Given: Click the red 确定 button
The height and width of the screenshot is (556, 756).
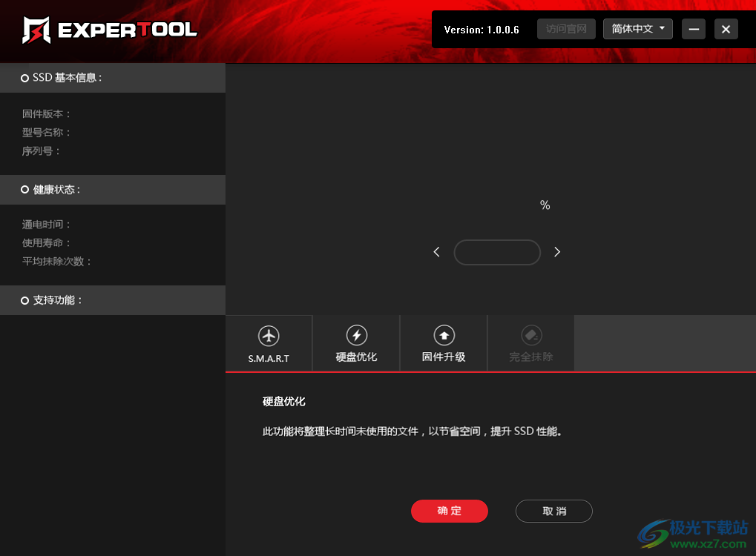Looking at the screenshot, I should [x=450, y=511].
